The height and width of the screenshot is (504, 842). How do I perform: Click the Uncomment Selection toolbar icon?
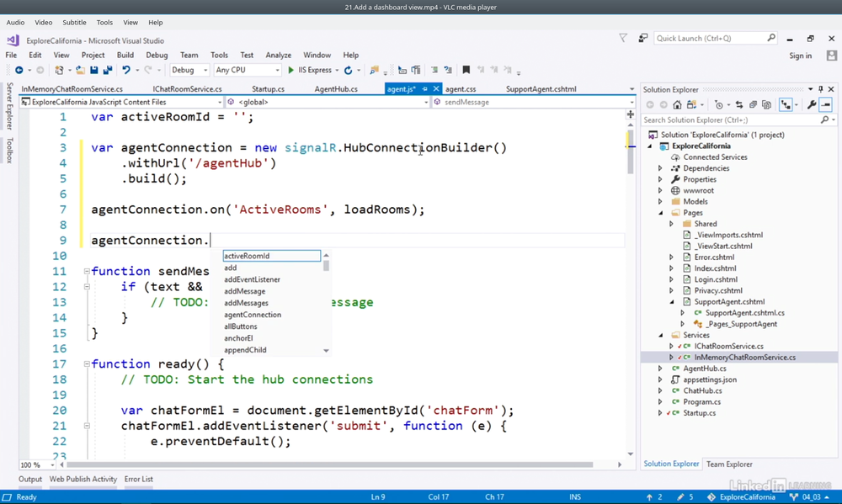coord(448,70)
